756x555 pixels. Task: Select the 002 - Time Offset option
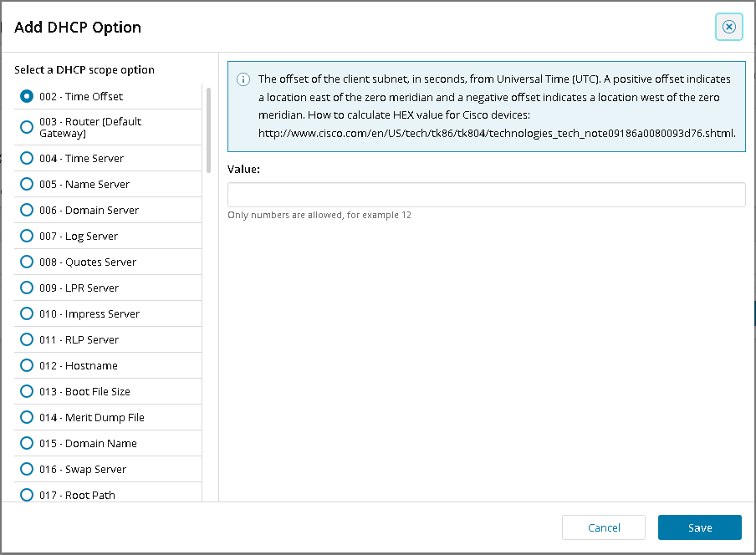27,96
